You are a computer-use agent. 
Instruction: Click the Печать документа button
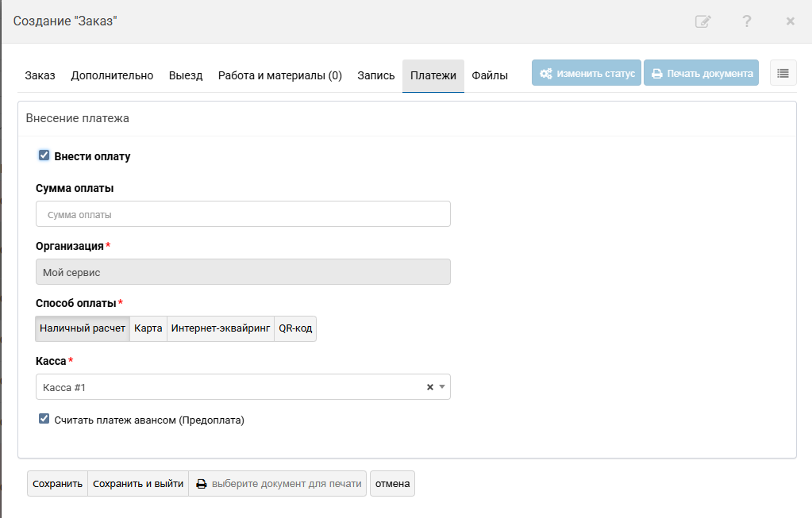[x=701, y=73]
